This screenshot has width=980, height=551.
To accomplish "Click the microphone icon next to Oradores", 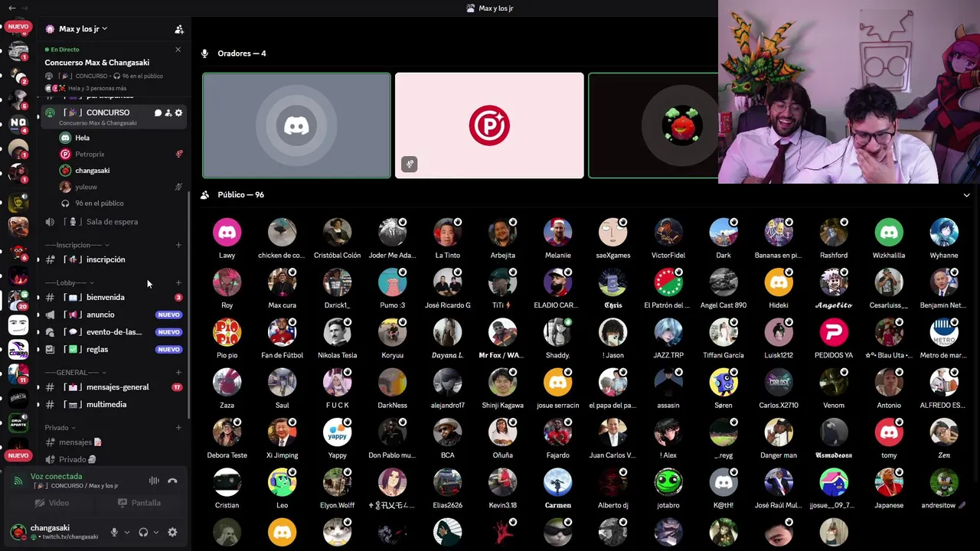I will pyautogui.click(x=204, y=54).
